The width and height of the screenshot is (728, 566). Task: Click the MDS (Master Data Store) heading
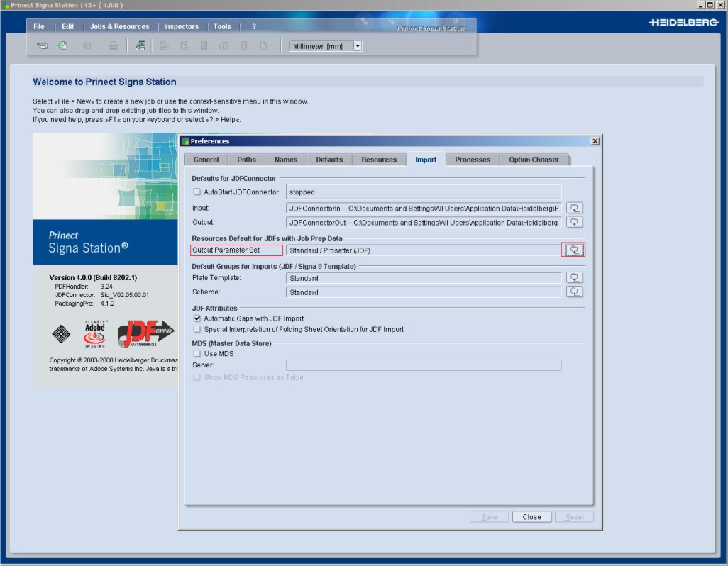pyautogui.click(x=232, y=343)
